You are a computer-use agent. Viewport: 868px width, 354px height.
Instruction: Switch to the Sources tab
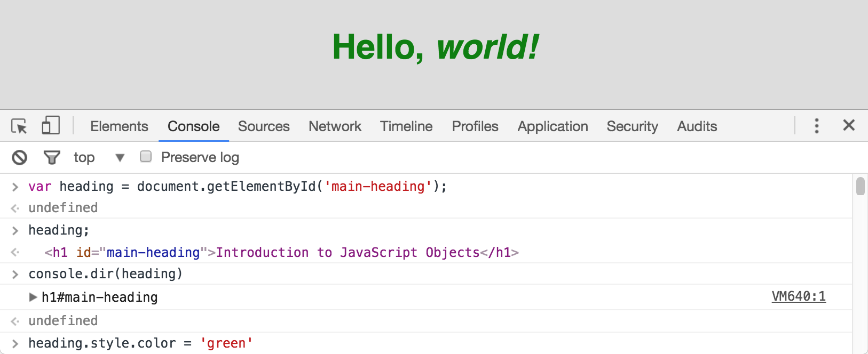tap(264, 126)
